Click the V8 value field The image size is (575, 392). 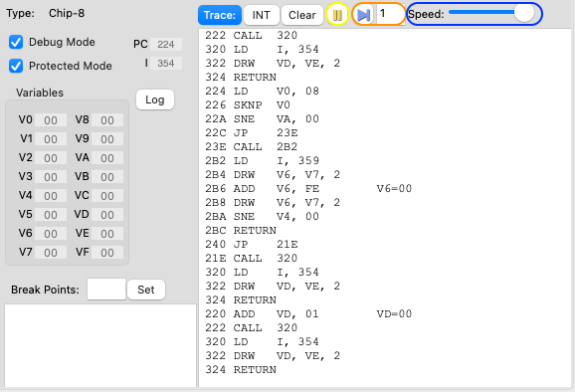pyautogui.click(x=107, y=120)
